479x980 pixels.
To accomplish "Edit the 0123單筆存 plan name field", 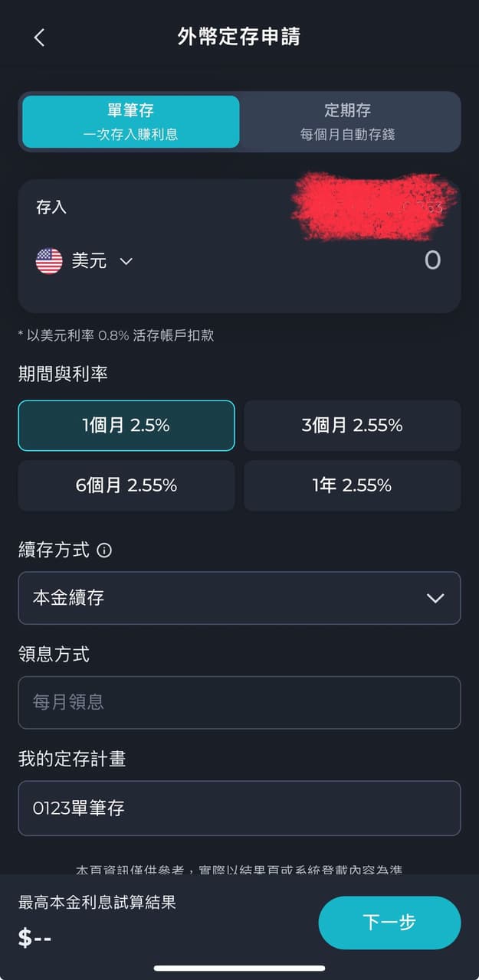I will click(x=239, y=808).
